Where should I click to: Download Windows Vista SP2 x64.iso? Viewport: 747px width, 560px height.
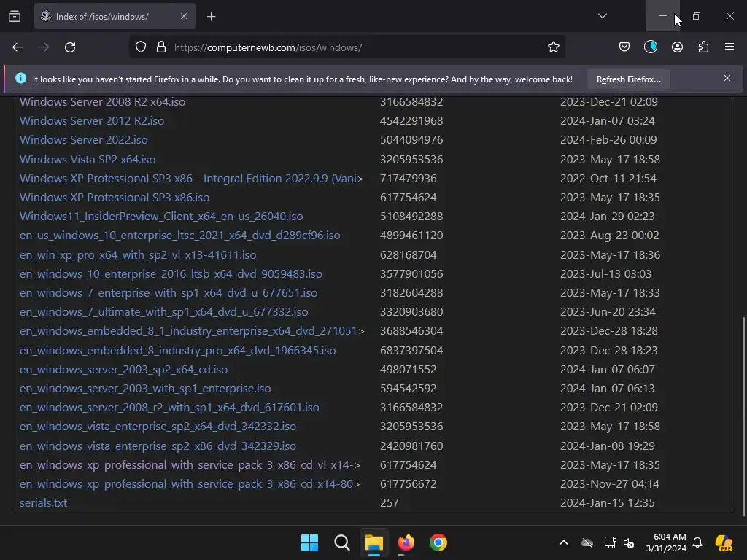(x=88, y=160)
